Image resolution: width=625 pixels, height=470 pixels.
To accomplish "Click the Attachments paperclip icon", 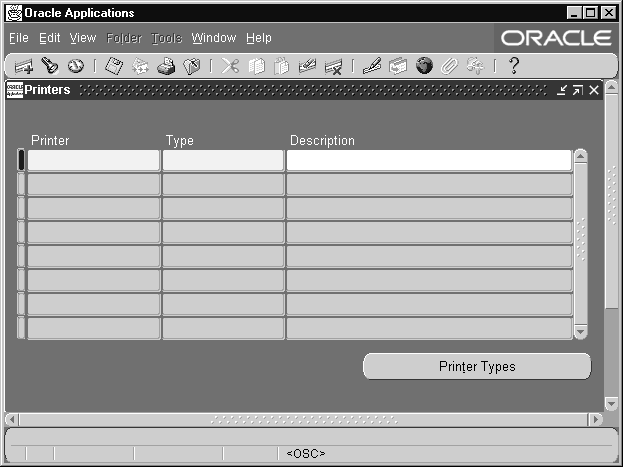I will (450, 66).
